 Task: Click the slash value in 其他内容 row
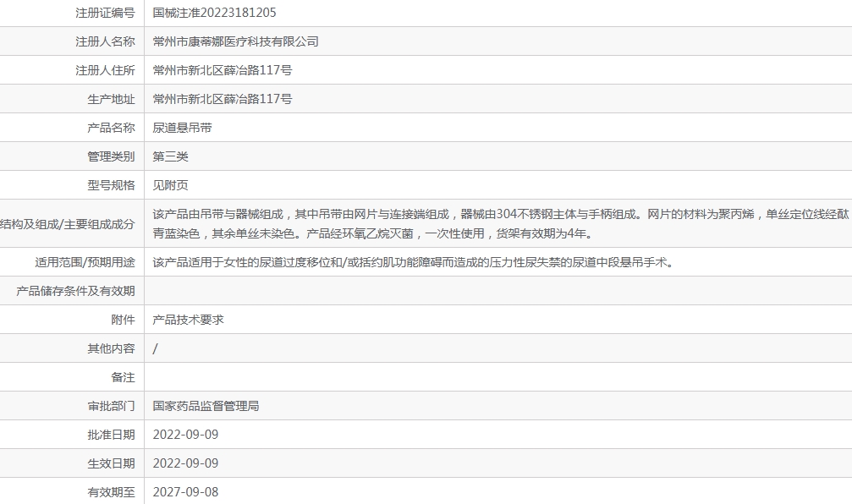155,348
